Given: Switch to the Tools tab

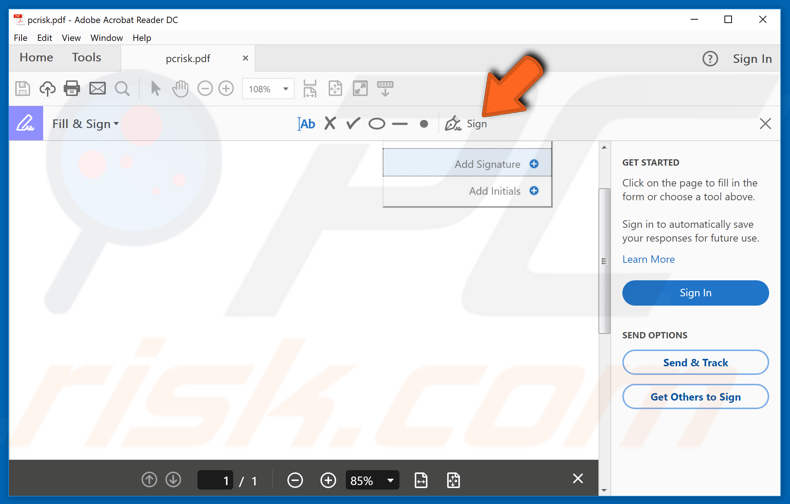Looking at the screenshot, I should (x=86, y=57).
